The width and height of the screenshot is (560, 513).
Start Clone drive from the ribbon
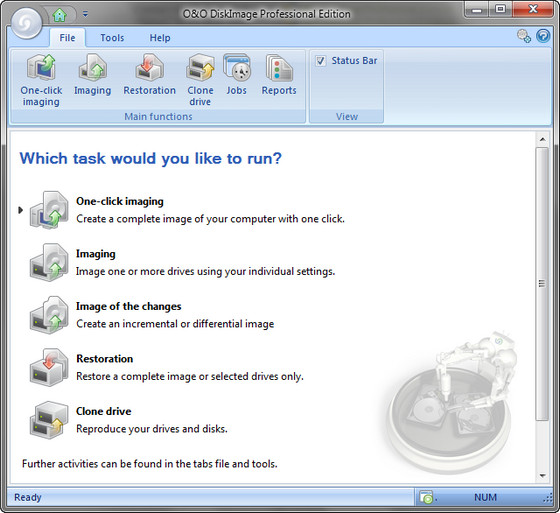[200, 80]
